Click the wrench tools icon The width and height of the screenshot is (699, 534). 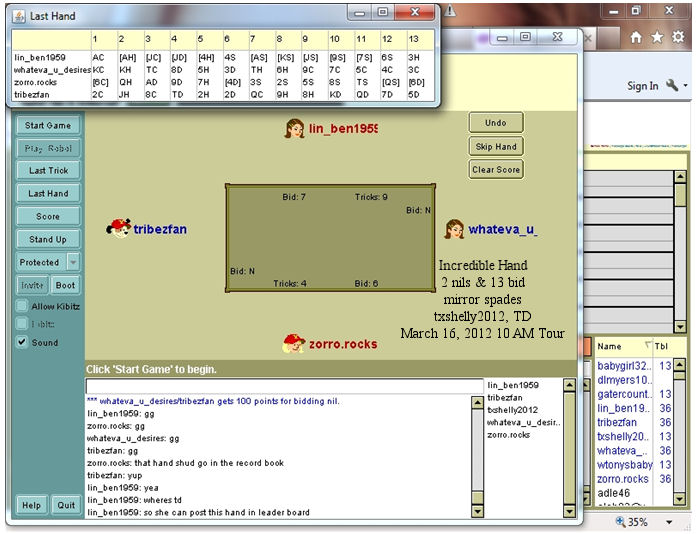pos(672,86)
